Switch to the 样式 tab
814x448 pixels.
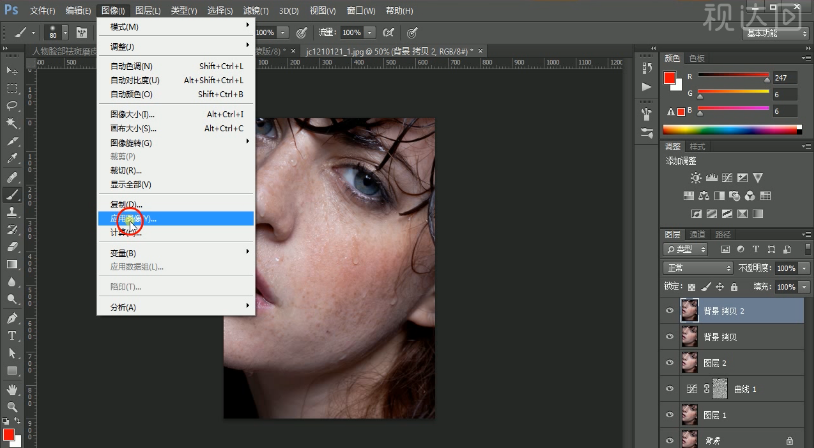(697, 146)
